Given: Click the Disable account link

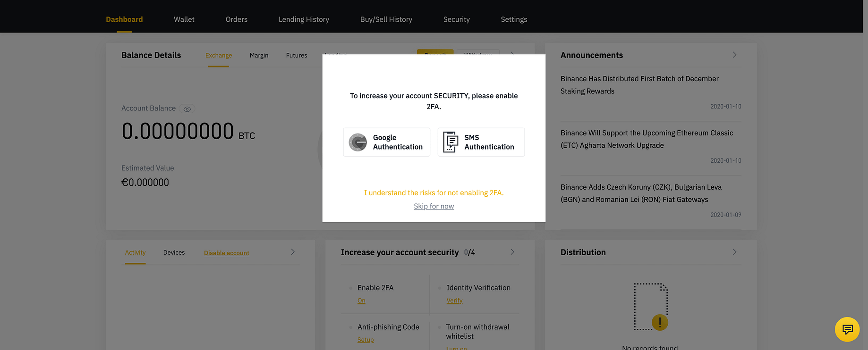Looking at the screenshot, I should [x=227, y=253].
